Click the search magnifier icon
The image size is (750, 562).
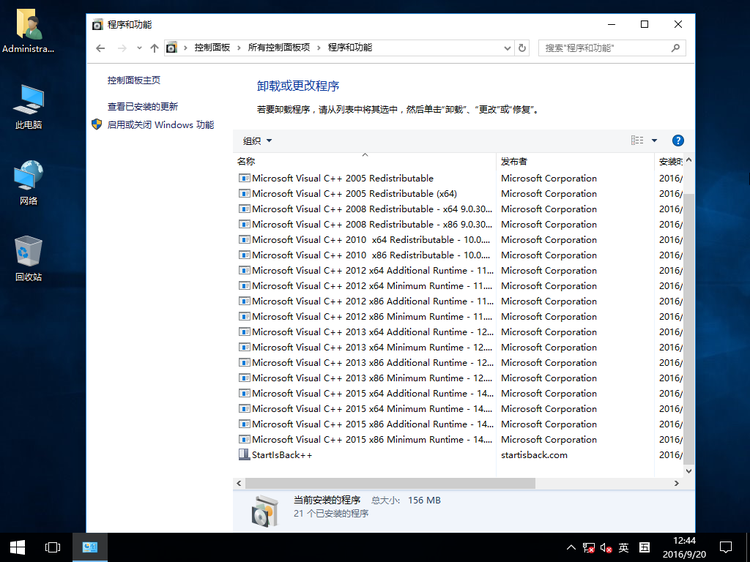pyautogui.click(x=675, y=48)
